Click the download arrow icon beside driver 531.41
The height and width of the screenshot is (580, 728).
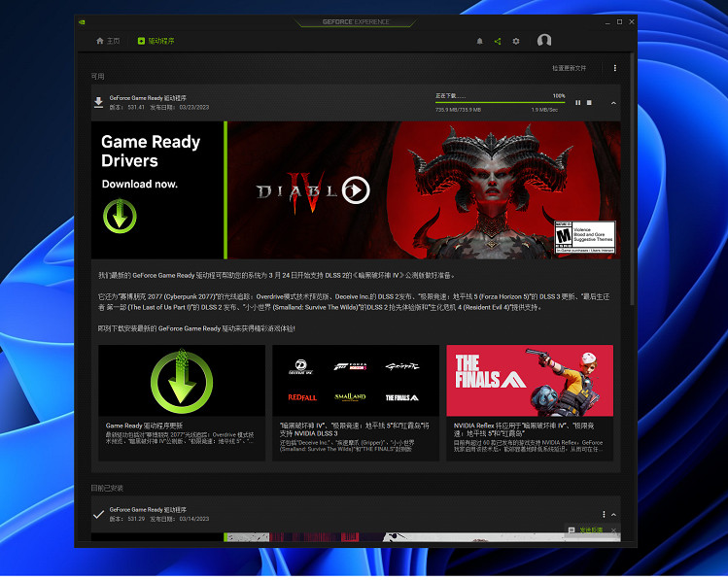click(x=98, y=102)
